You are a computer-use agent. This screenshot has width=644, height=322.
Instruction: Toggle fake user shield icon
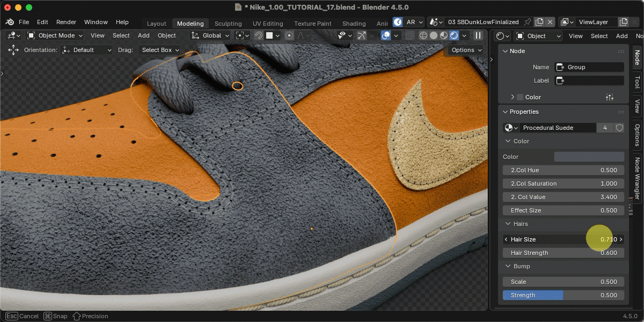[619, 128]
